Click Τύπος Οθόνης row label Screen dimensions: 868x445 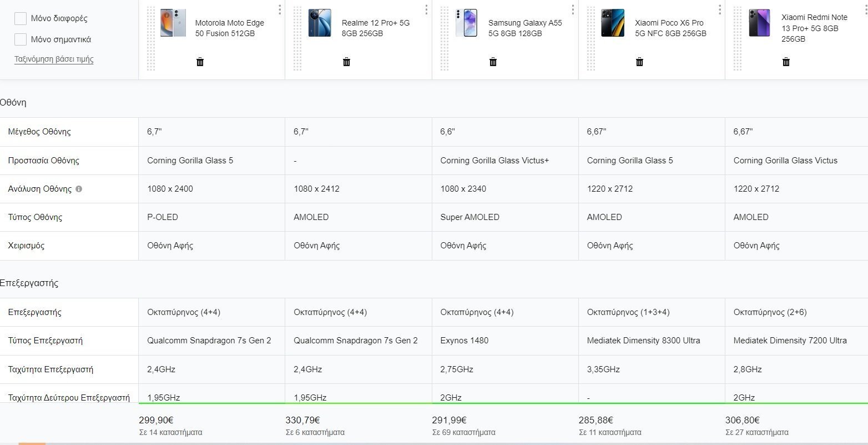(x=35, y=217)
